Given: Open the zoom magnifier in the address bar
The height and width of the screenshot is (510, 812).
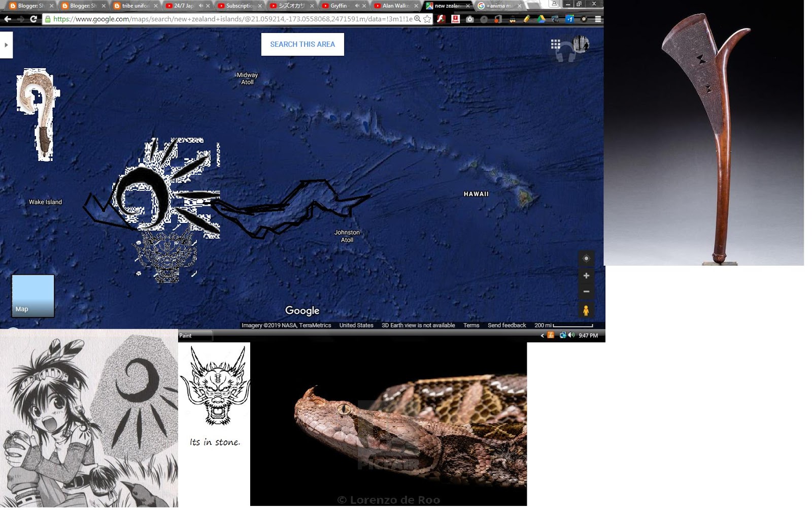Looking at the screenshot, I should [417, 19].
